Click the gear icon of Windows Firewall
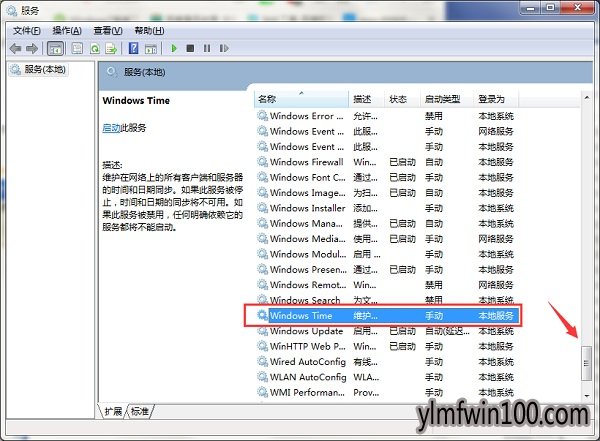Viewport: 600px width, 441px height. click(262, 162)
